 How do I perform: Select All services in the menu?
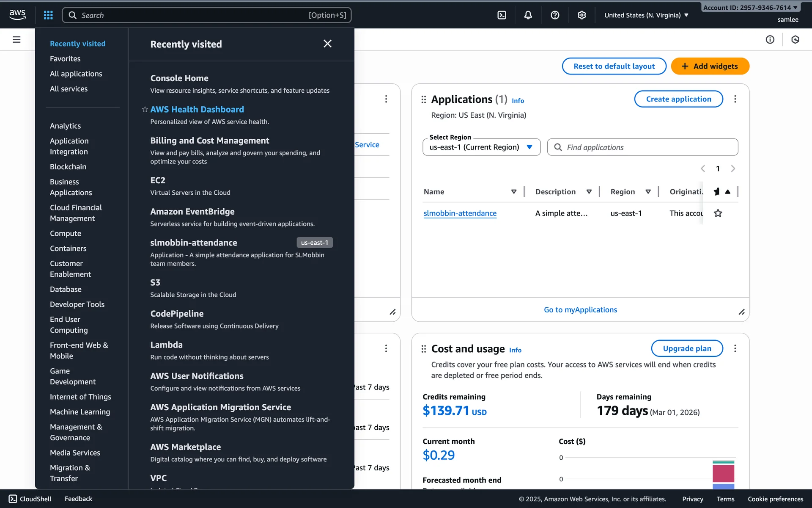point(69,89)
